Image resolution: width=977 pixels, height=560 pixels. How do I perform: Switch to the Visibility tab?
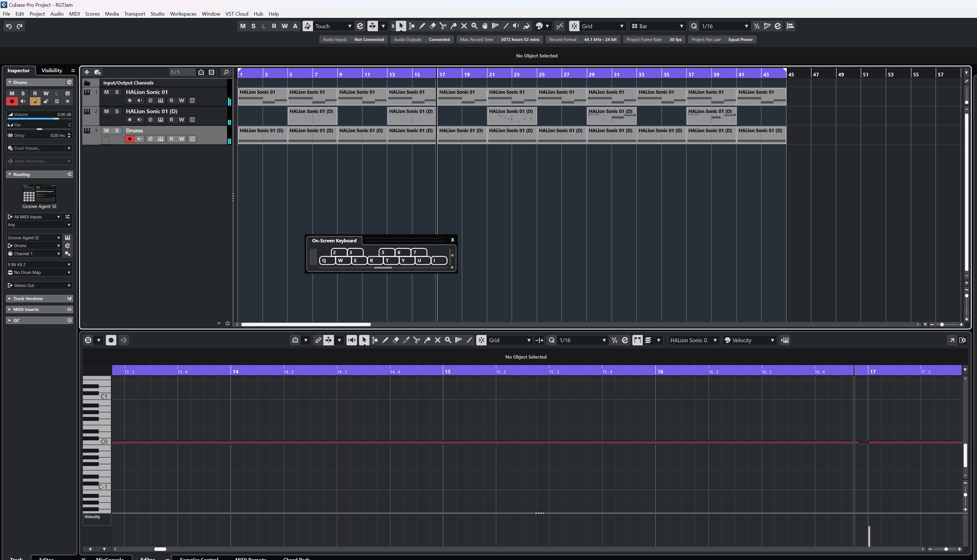tap(52, 70)
